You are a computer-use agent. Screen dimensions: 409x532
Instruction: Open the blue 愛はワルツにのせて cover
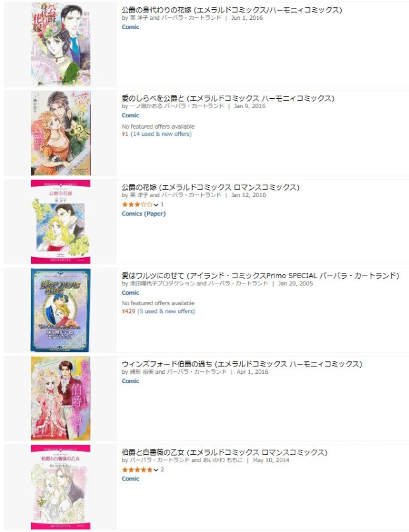(61, 310)
